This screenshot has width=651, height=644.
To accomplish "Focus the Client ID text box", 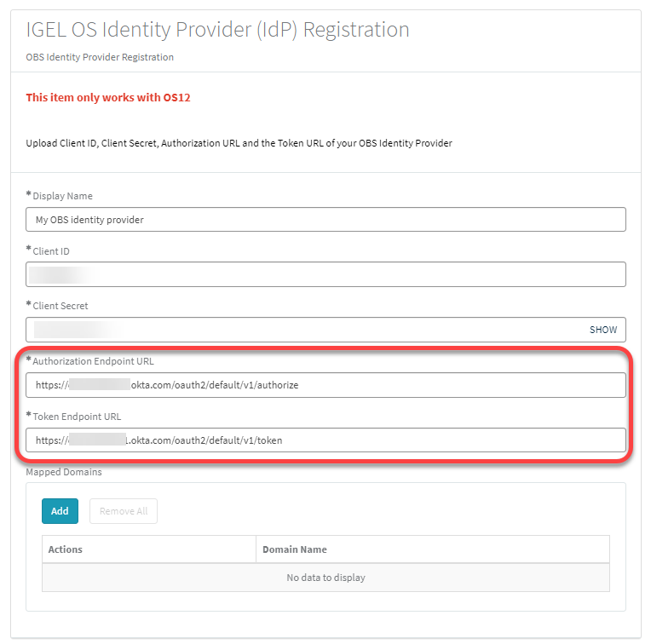I will point(325,274).
